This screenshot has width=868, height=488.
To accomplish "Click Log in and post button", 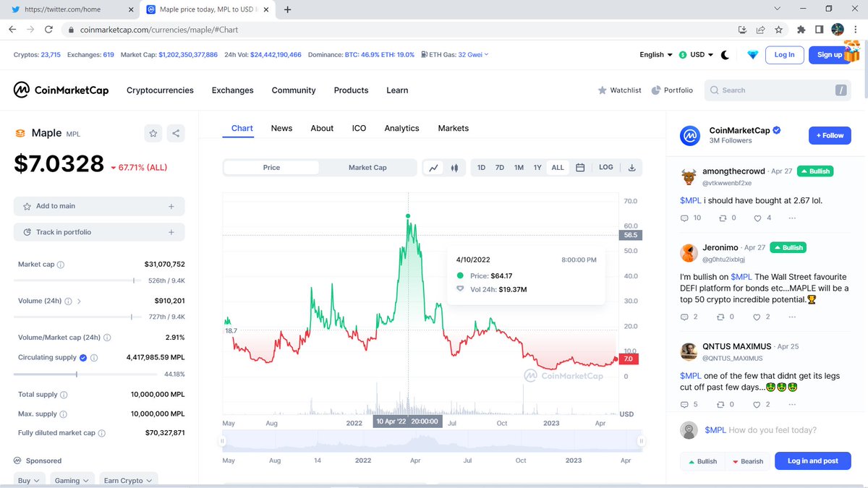I will point(813,461).
